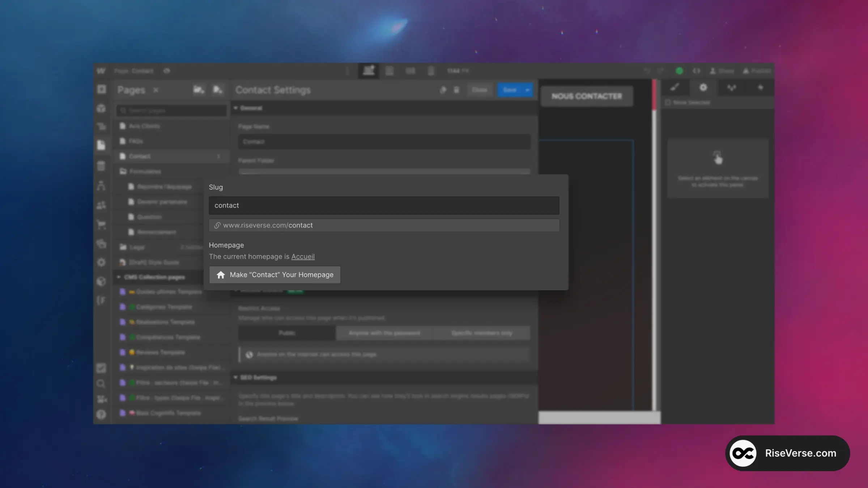Select desktop breakpoint view icon
Viewport: 868px width, 488px height.
tap(369, 71)
